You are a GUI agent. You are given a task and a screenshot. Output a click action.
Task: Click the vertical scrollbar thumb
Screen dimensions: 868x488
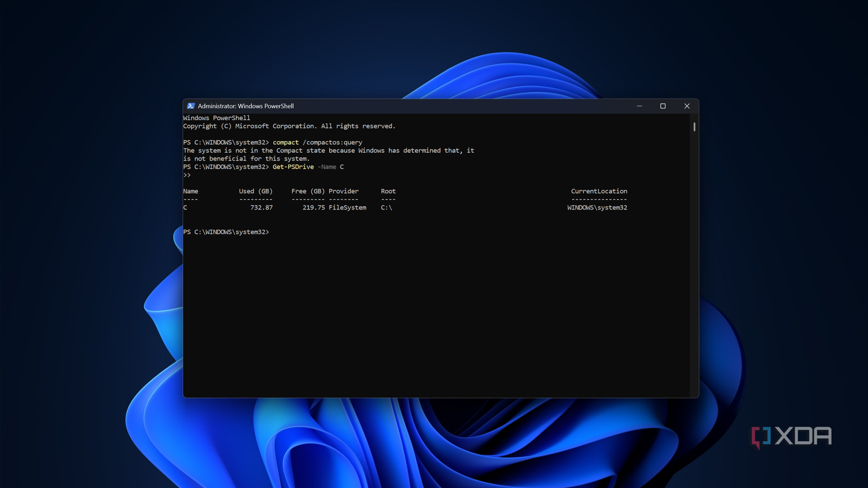694,127
